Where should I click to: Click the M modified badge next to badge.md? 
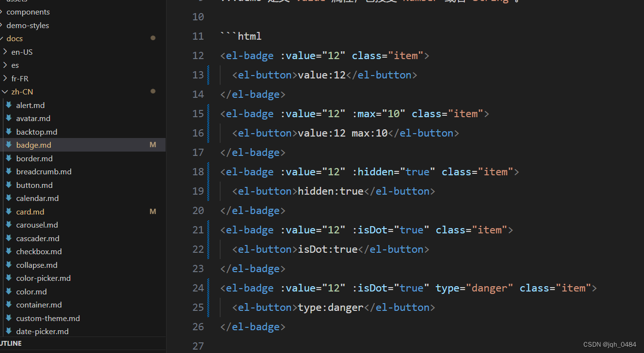tap(153, 144)
